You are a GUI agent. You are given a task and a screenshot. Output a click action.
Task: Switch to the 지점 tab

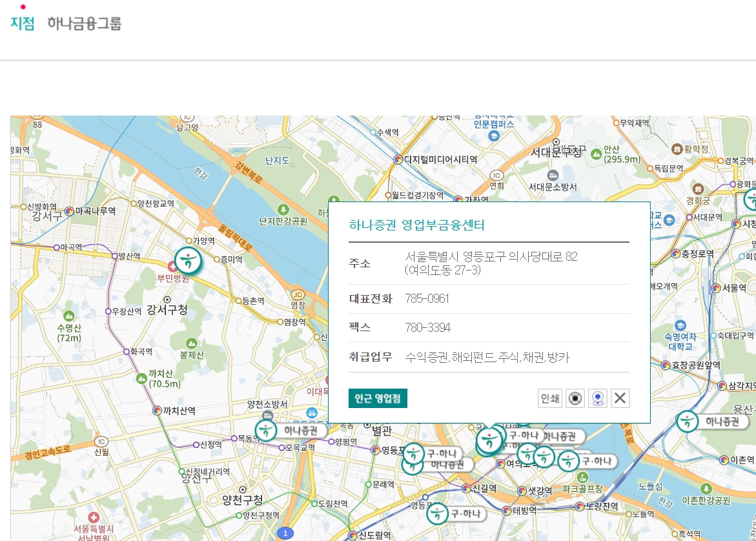22,23
